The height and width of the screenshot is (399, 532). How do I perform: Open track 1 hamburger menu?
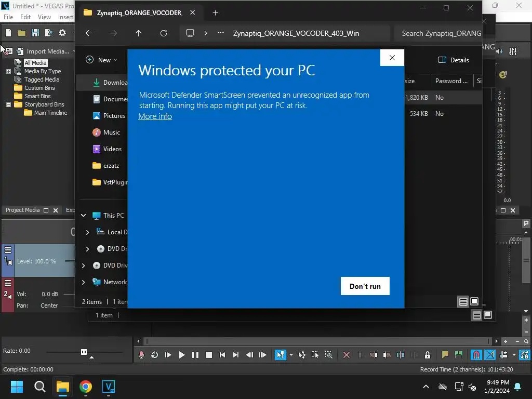click(8, 250)
